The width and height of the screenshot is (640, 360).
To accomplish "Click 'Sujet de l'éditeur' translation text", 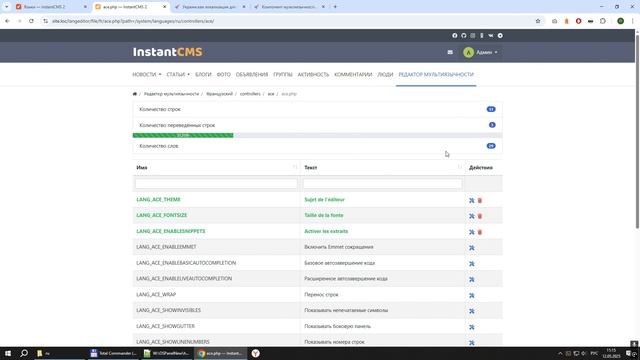I will point(324,200).
